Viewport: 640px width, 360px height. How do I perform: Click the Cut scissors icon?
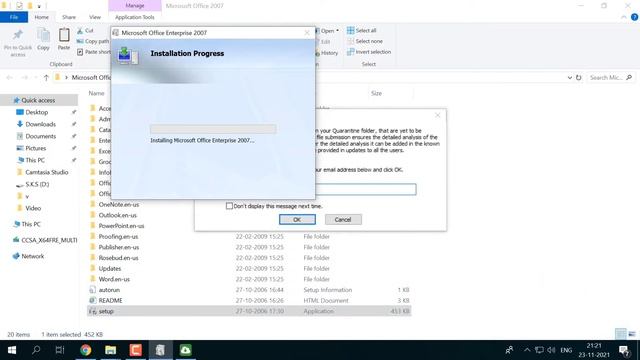[x=80, y=31]
